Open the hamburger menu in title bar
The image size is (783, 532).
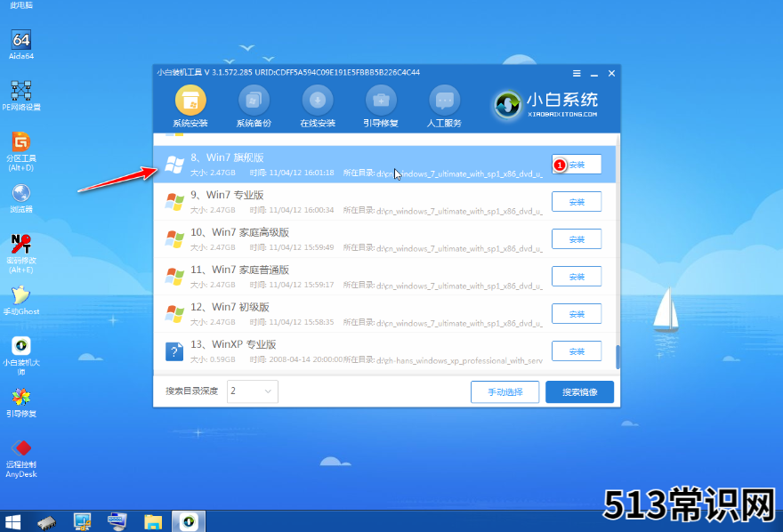pos(577,73)
